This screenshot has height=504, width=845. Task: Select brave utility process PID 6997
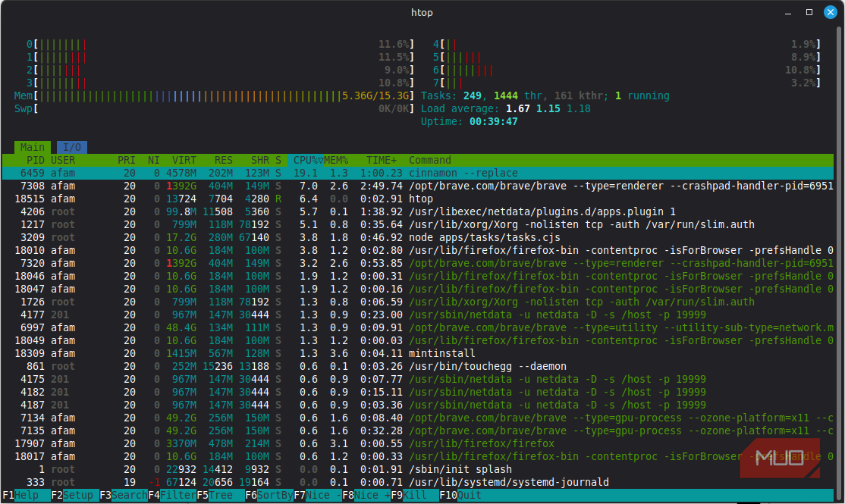coord(418,327)
